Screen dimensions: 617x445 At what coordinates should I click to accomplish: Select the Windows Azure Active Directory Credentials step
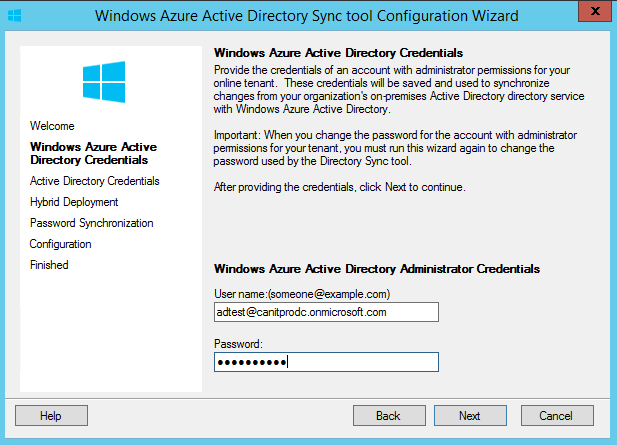93,153
